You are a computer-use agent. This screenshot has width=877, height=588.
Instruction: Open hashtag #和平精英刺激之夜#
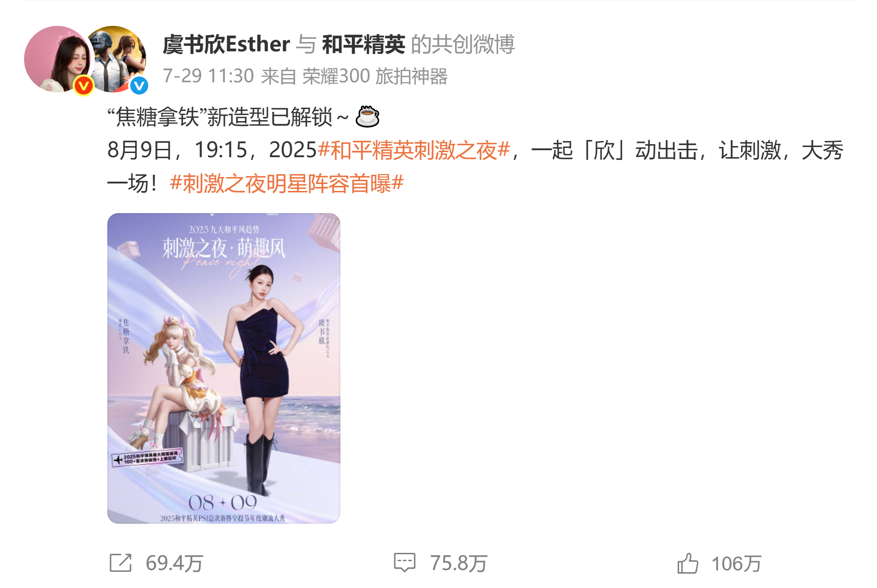tap(414, 150)
